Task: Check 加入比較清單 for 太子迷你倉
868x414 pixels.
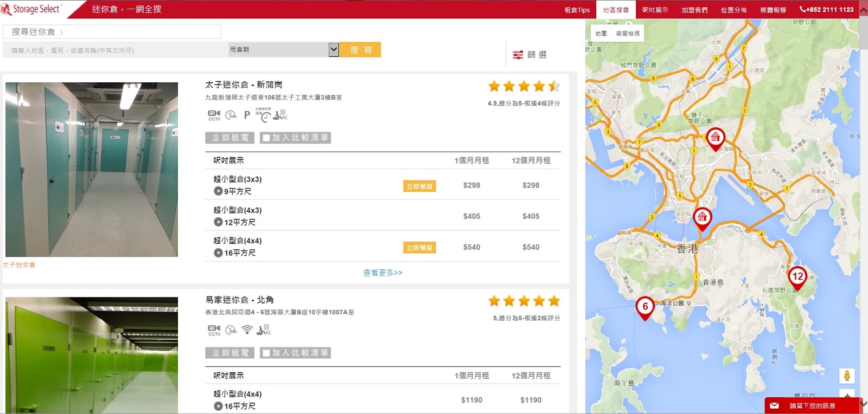Action: tap(266, 138)
